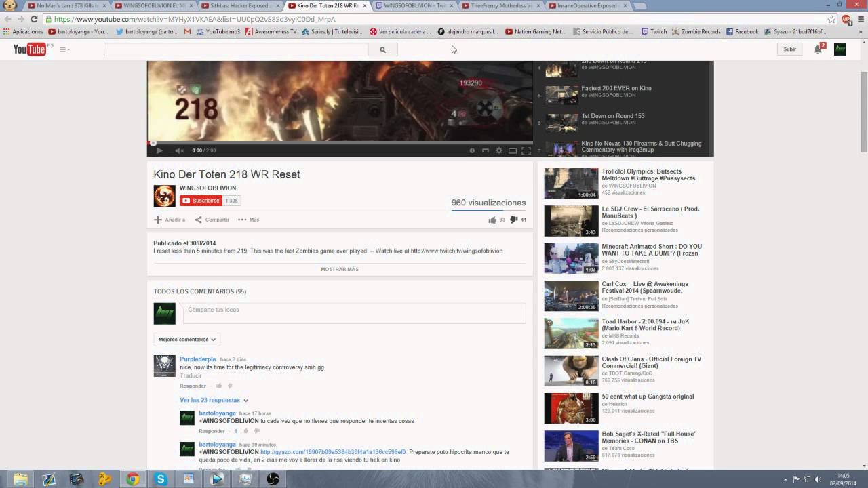This screenshot has height=488, width=868.
Task: Open 'Toad Harbor' Mario Kart 8 video thumbnail
Action: click(x=571, y=333)
